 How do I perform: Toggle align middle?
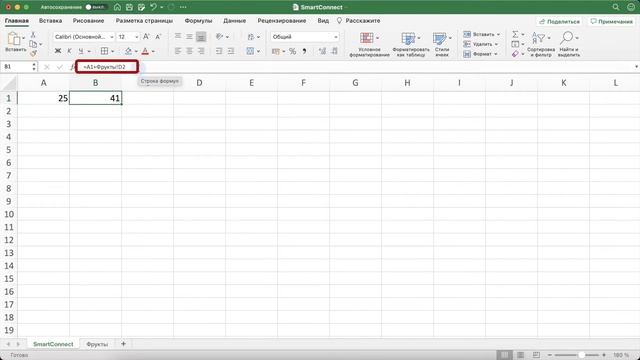(189, 37)
